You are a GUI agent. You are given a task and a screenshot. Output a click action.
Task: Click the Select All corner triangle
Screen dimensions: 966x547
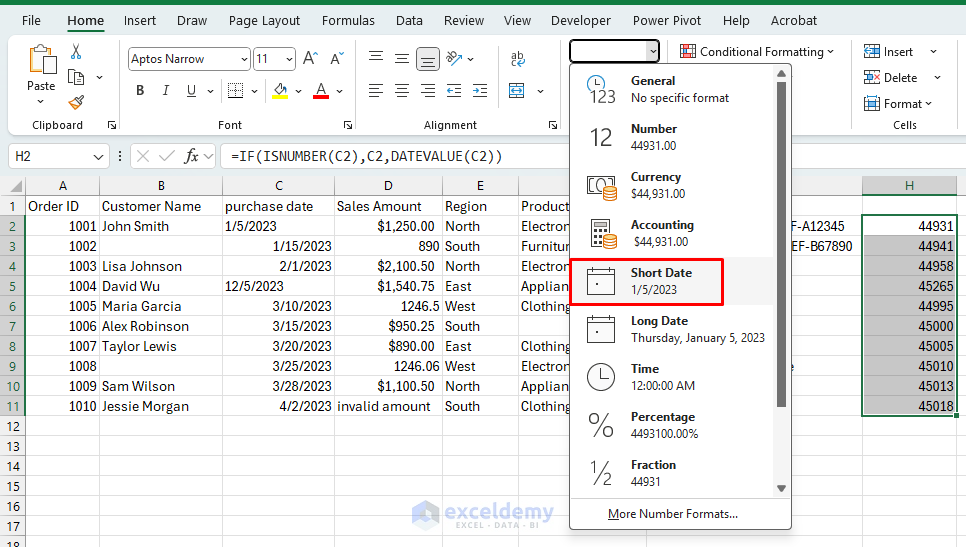(x=15, y=186)
